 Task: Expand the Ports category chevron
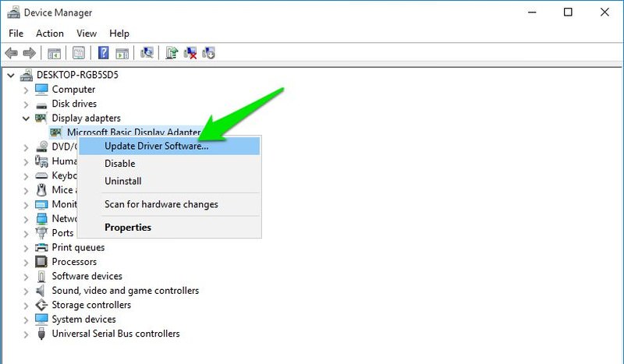coord(26,234)
